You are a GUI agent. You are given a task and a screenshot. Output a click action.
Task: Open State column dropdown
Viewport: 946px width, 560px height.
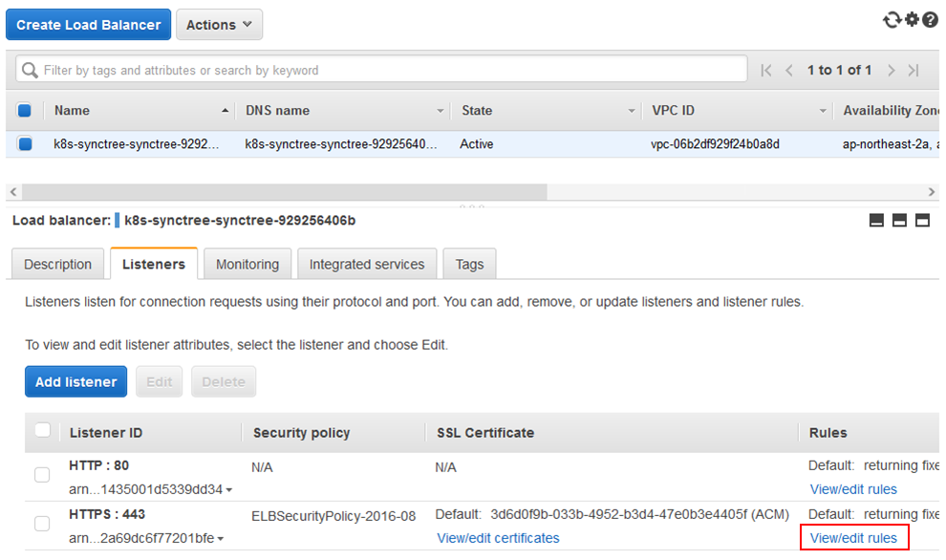tap(631, 111)
